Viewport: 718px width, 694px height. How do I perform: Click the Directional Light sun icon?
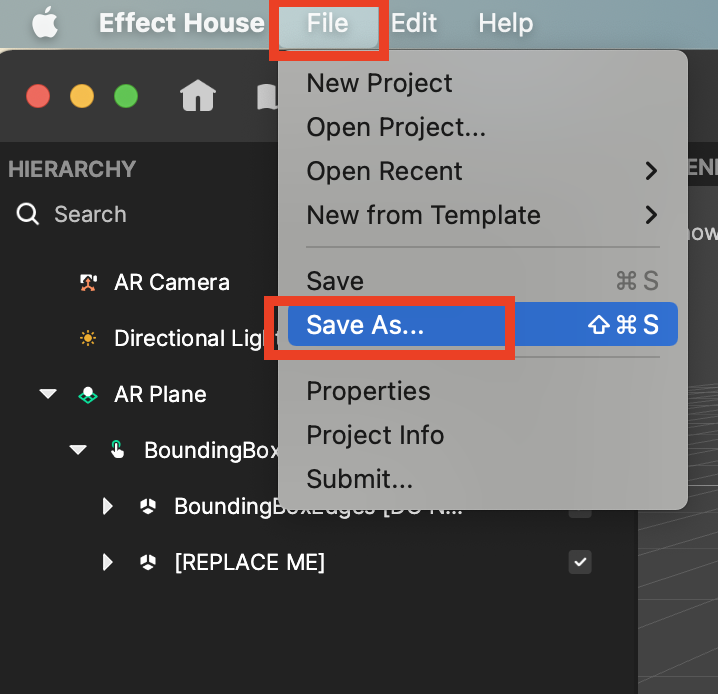(88, 338)
